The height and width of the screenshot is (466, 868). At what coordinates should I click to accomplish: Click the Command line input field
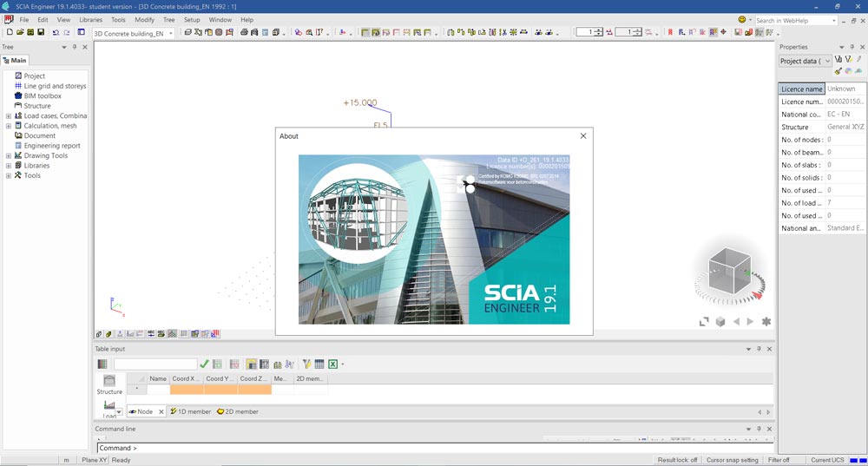435,448
